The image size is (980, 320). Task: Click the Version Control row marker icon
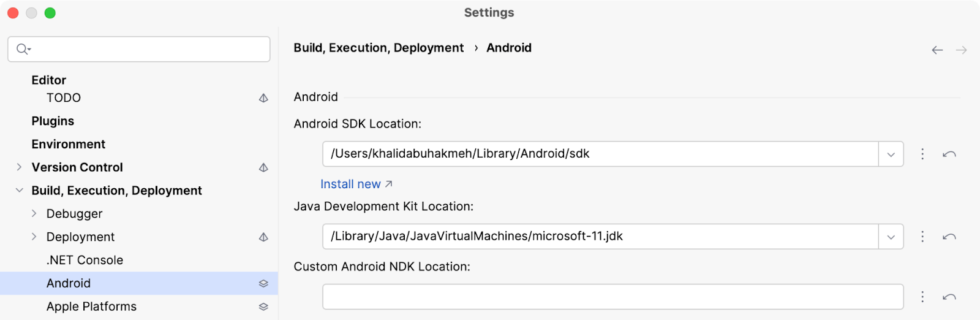coord(263,167)
